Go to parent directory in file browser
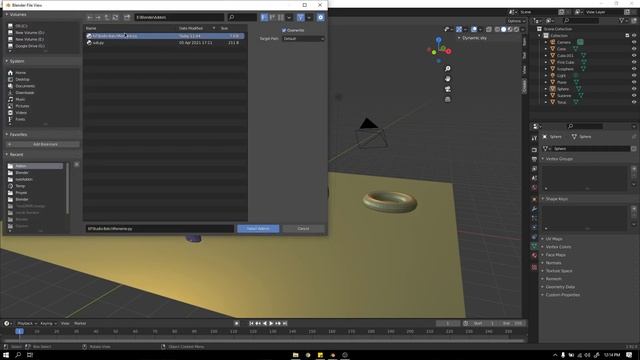Image resolution: width=640 pixels, height=360 pixels. 107,18
